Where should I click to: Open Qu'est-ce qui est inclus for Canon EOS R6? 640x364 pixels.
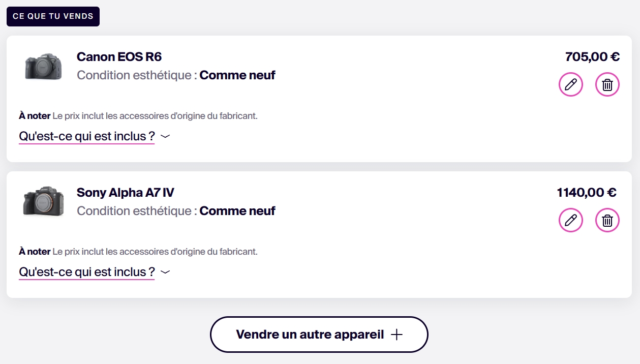click(x=87, y=136)
